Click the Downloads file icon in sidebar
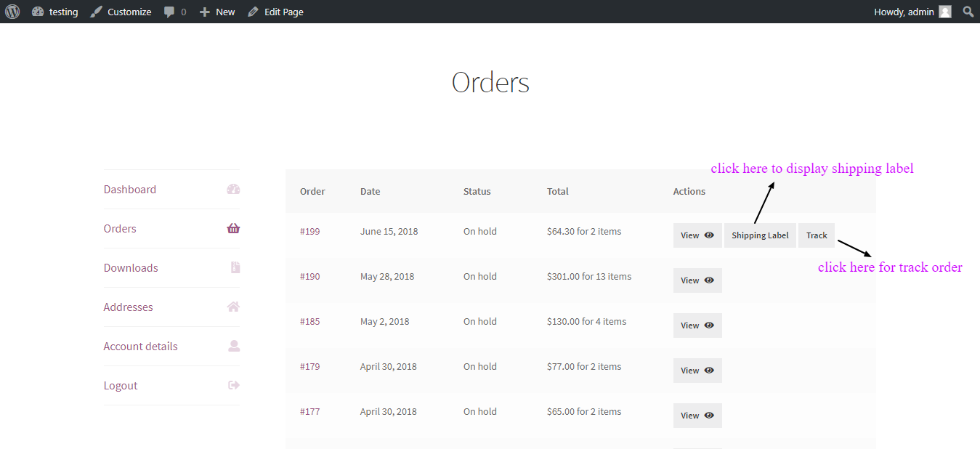 (235, 268)
